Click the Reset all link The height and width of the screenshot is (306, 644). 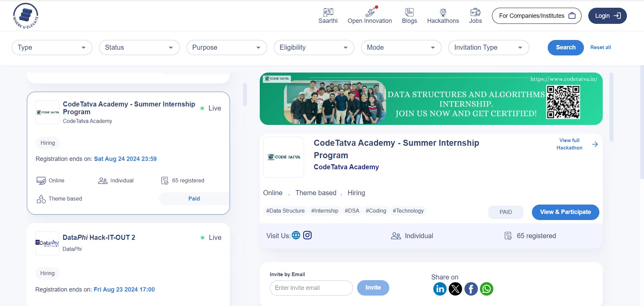[600, 47]
